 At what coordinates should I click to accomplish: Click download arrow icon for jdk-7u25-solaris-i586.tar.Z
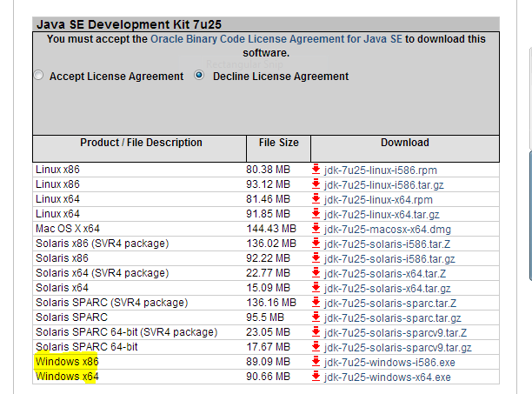pos(316,243)
